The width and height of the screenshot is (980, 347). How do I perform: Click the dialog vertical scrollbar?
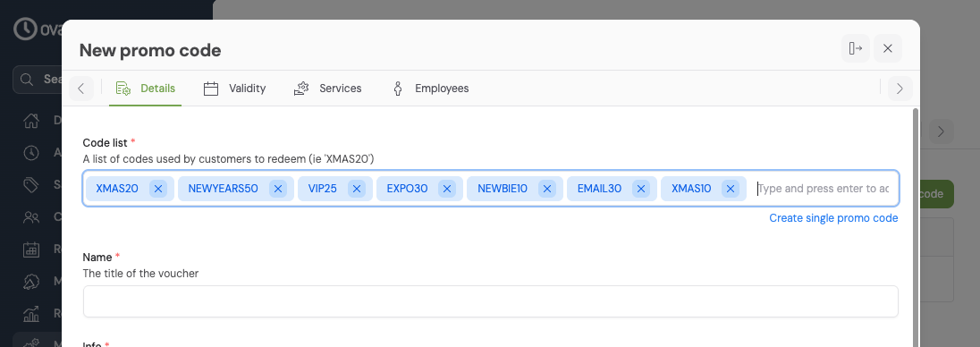click(917, 227)
